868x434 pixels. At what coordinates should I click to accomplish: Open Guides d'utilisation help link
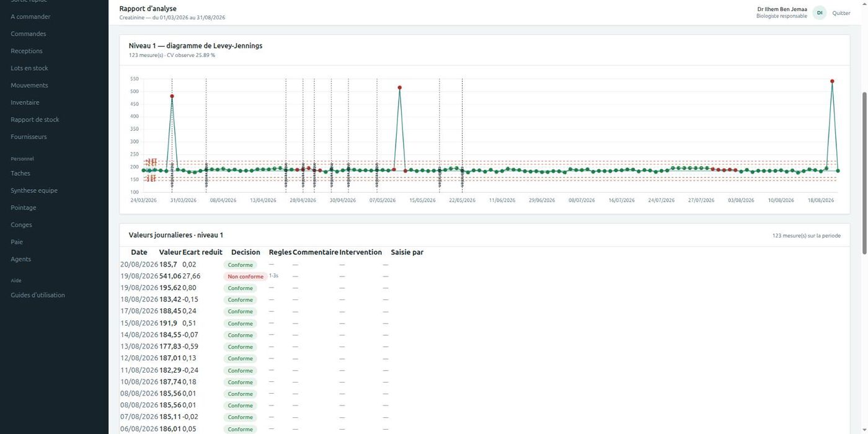(38, 295)
